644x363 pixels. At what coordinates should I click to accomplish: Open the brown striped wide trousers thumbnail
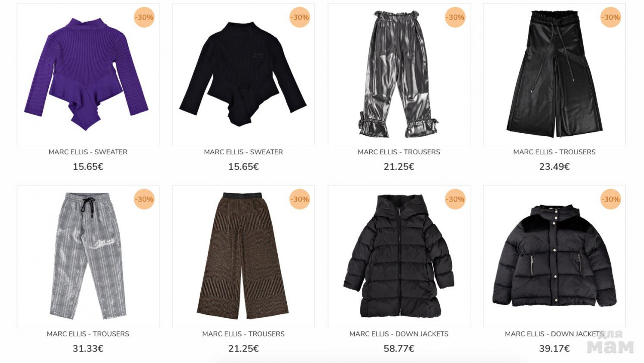click(244, 256)
